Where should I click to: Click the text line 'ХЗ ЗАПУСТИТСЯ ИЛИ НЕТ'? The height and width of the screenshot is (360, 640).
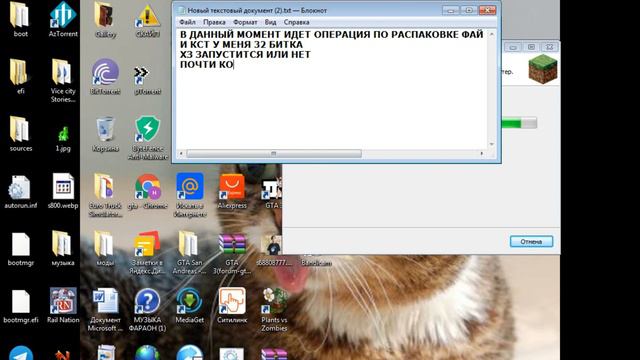point(245,54)
